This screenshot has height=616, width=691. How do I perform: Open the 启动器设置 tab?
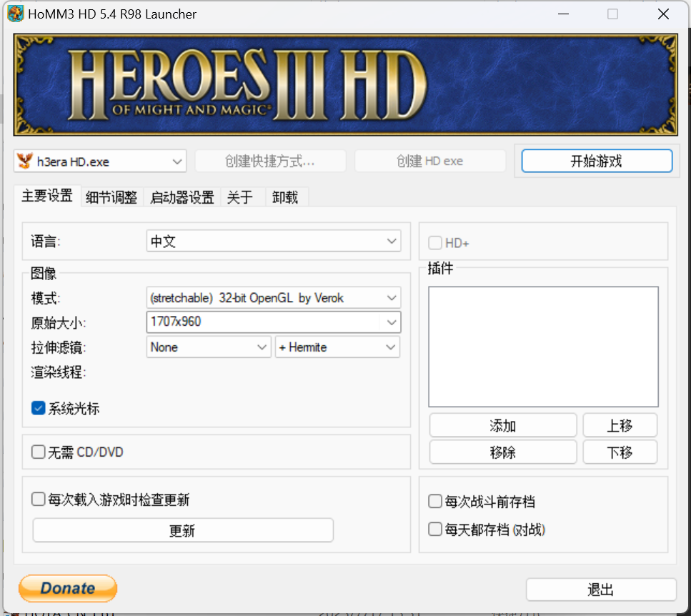182,197
